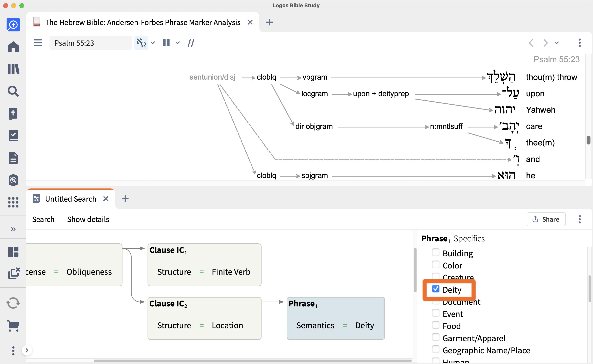
Task: Go to the Home dashboard
Action: pos(13,47)
